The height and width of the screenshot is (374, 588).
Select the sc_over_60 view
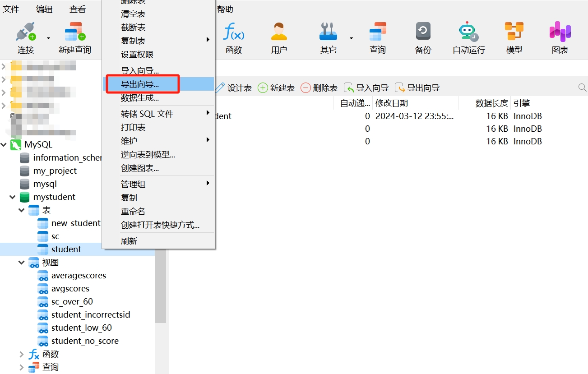coord(72,302)
